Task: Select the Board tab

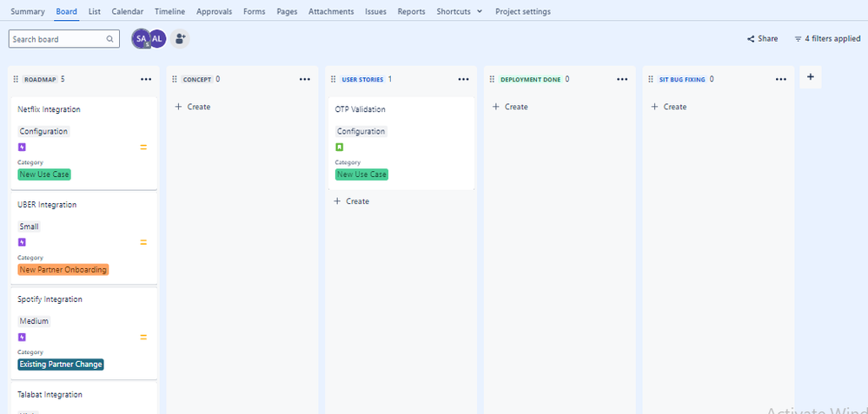Action: pos(66,11)
